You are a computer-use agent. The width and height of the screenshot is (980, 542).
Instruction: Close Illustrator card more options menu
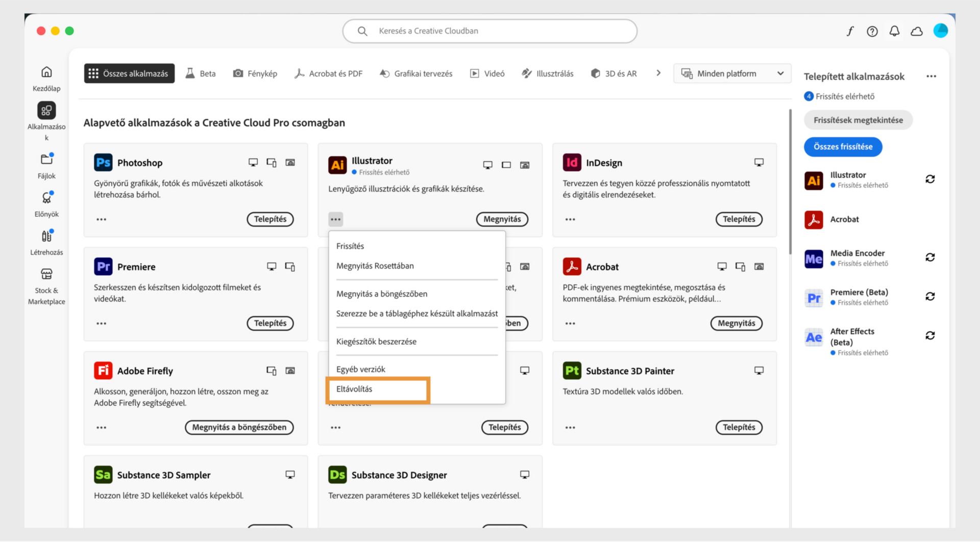335,219
